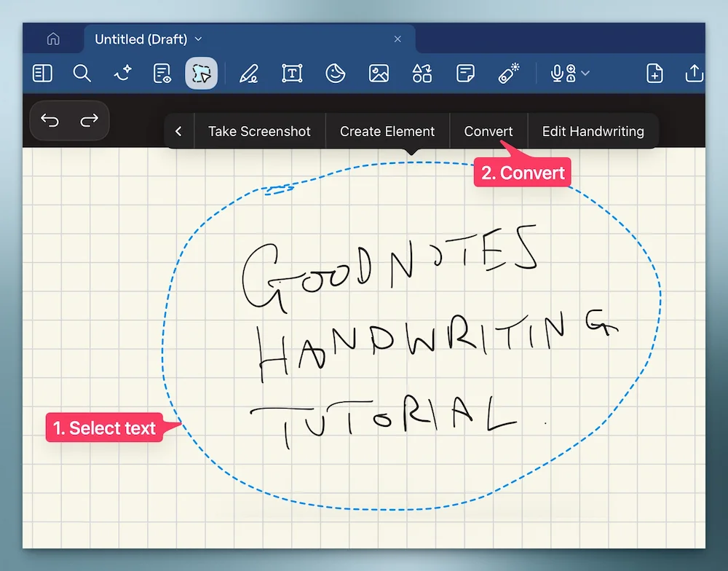Insert an image from photos
The image size is (728, 571).
click(x=379, y=73)
